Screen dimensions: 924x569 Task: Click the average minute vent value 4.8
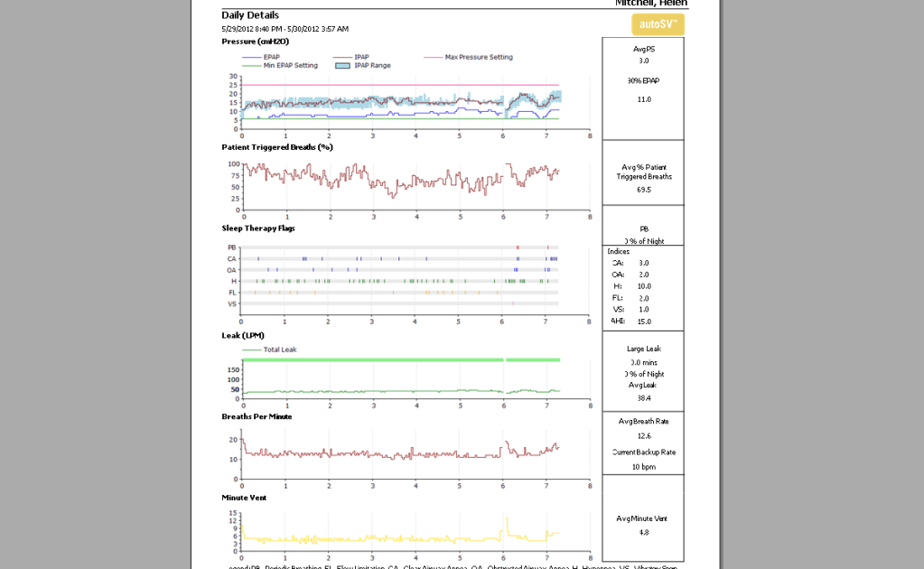click(x=643, y=533)
